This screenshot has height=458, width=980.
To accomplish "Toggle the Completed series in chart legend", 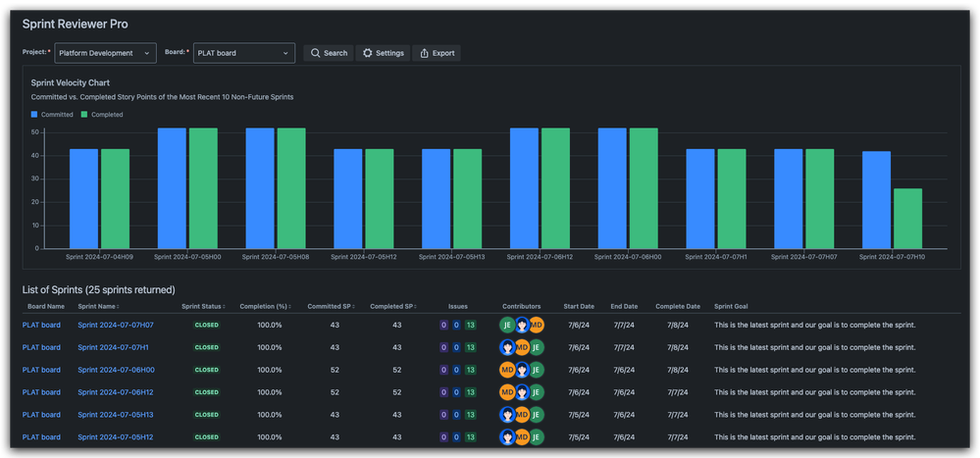I will 102,115.
